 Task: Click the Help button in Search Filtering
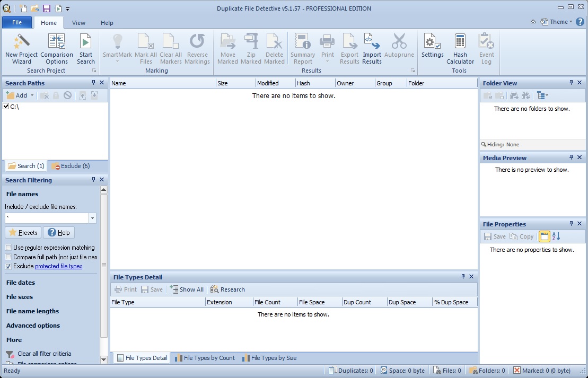pos(59,233)
